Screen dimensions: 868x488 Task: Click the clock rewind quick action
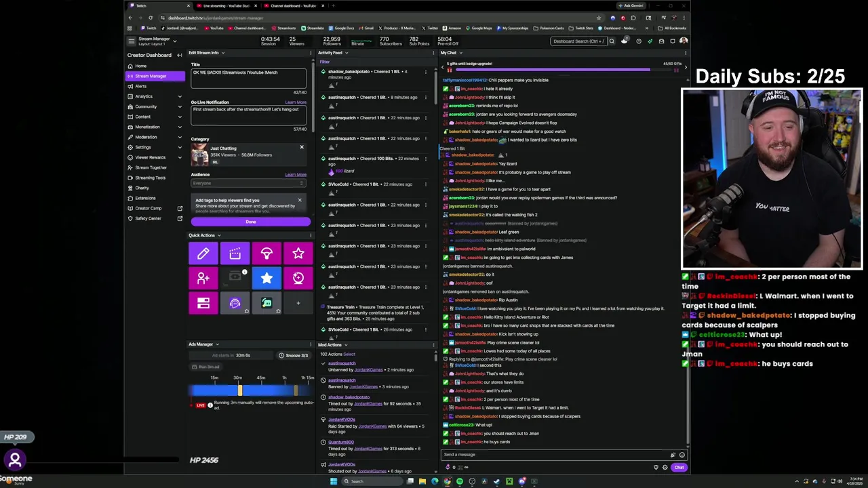click(298, 279)
